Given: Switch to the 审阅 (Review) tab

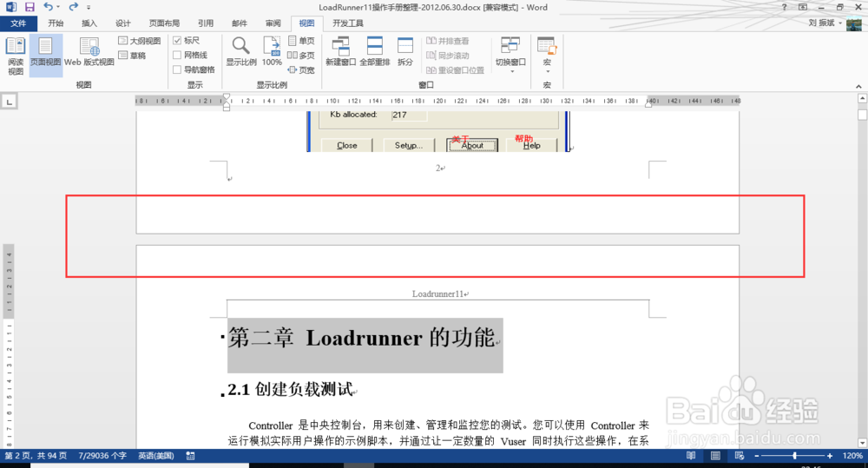Looking at the screenshot, I should pos(273,23).
